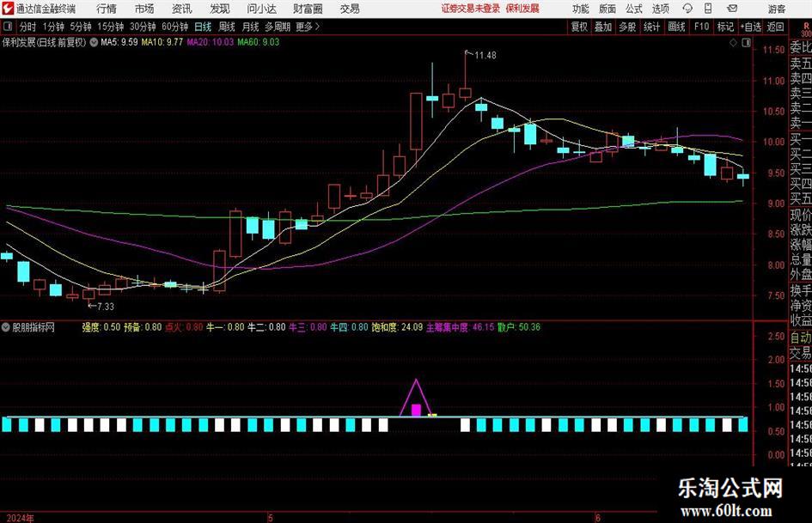Switch to 60分钟 period tab

tap(174, 27)
